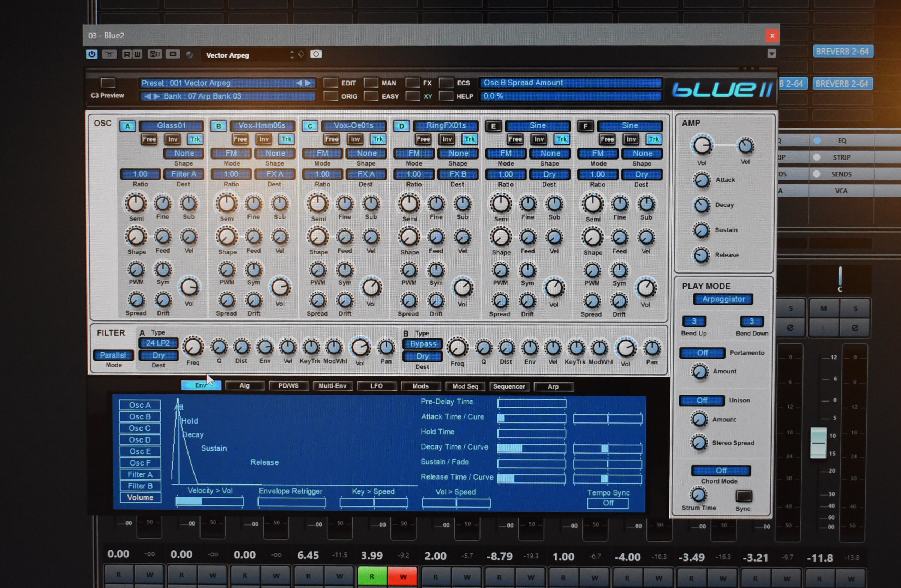Viewport: 901px width, 588px height.
Task: Adjust the Decay Time slider
Action: 532,449
